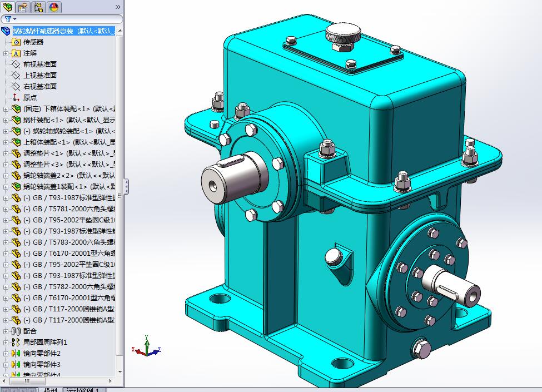Viewport: 542px width, 392px height.
Task: Select the 蜗杆装配<1> row text
Action: (x=69, y=120)
